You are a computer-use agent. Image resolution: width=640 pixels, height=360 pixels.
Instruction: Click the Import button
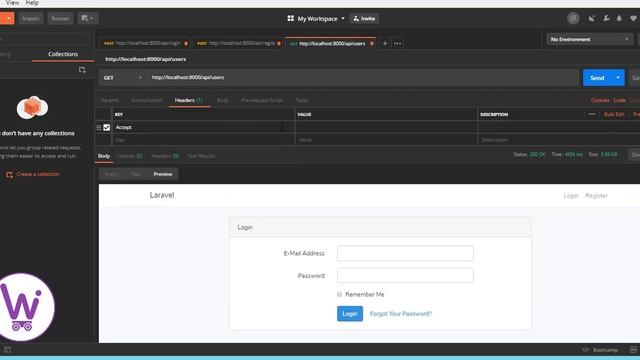point(31,18)
